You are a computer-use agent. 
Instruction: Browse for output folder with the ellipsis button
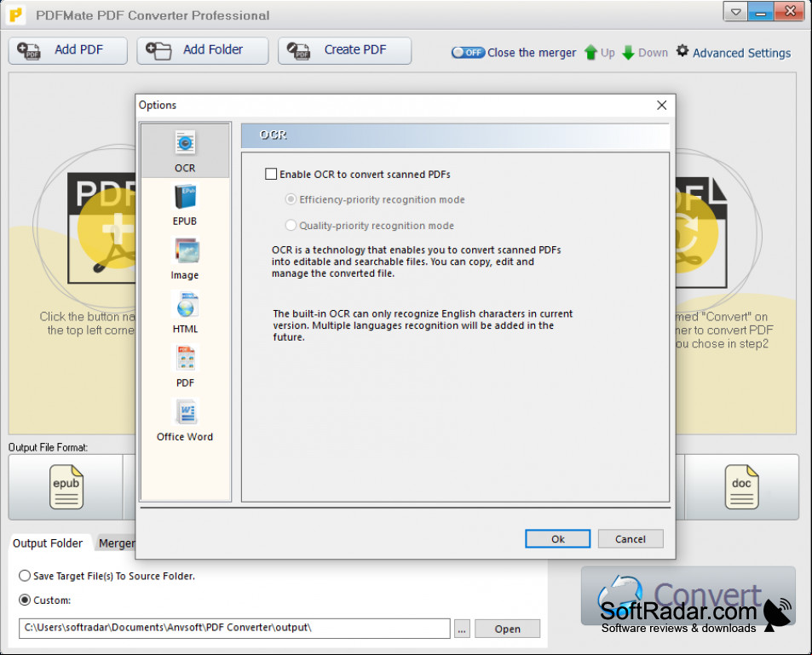coord(462,629)
